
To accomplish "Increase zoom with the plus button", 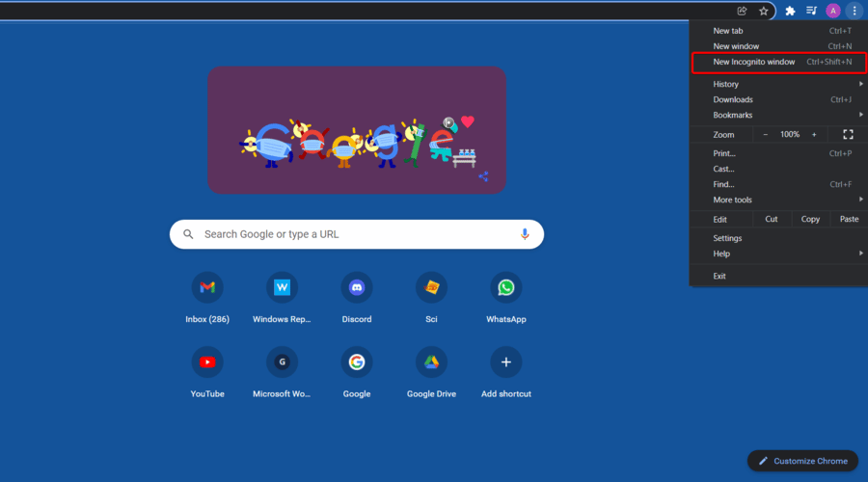I will click(x=814, y=134).
